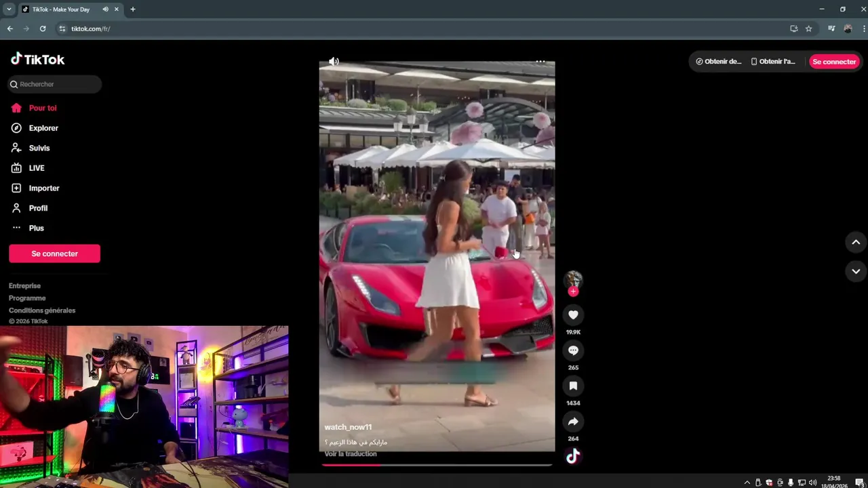Open the site info icon in address bar

(62, 28)
